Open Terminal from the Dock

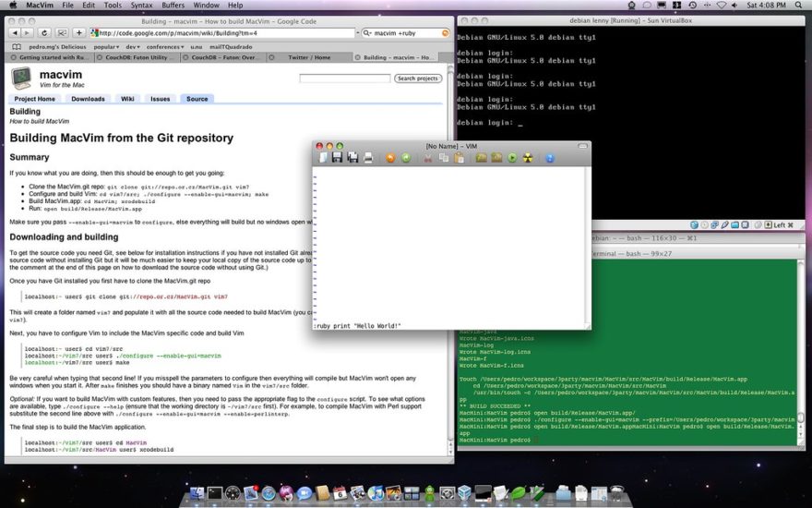click(215, 493)
